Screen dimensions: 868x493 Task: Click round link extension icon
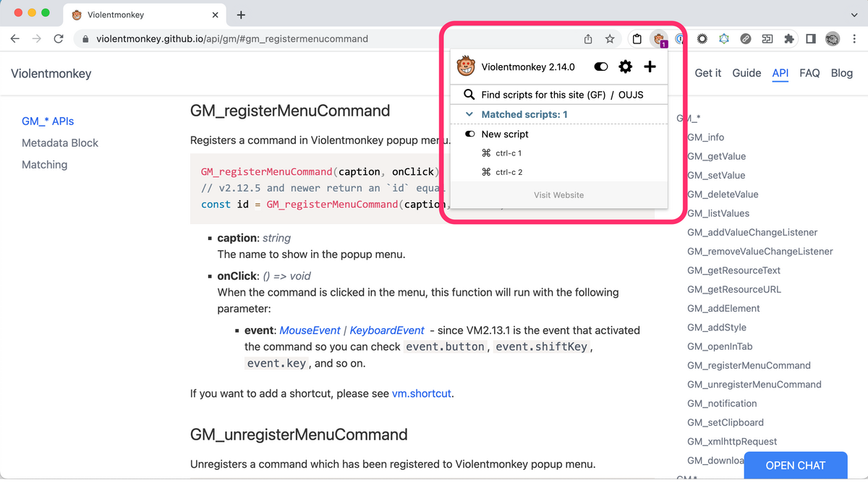745,39
